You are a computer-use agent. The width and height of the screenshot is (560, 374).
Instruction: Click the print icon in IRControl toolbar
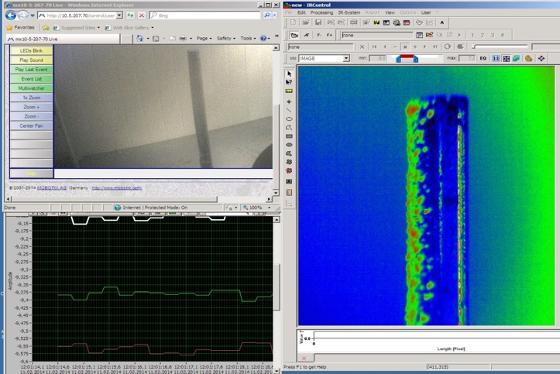pos(396,23)
